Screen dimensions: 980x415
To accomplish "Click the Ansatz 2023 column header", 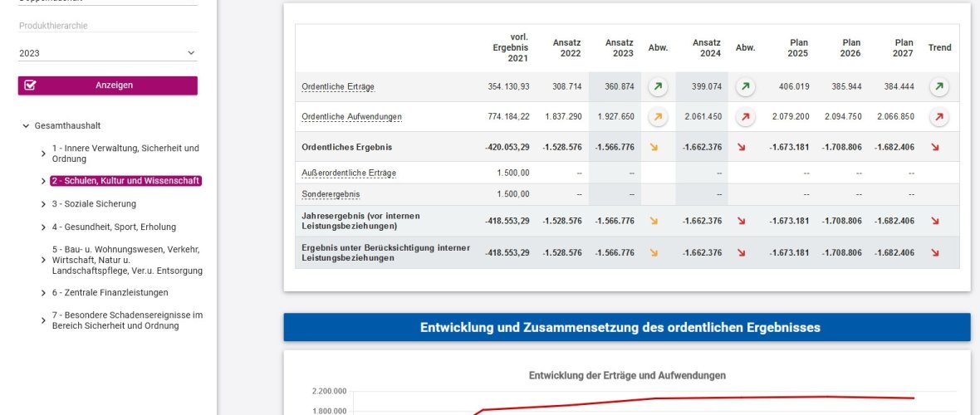I will tap(619, 48).
